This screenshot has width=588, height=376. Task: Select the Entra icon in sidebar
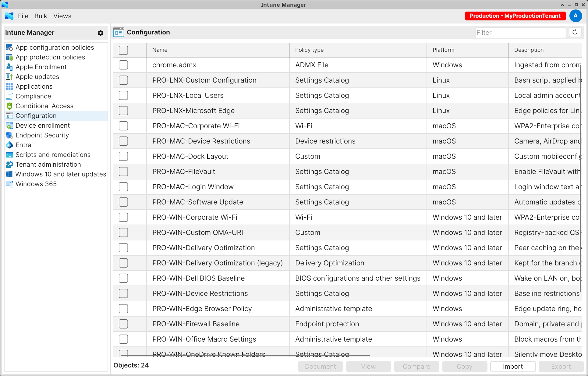pyautogui.click(x=9, y=145)
